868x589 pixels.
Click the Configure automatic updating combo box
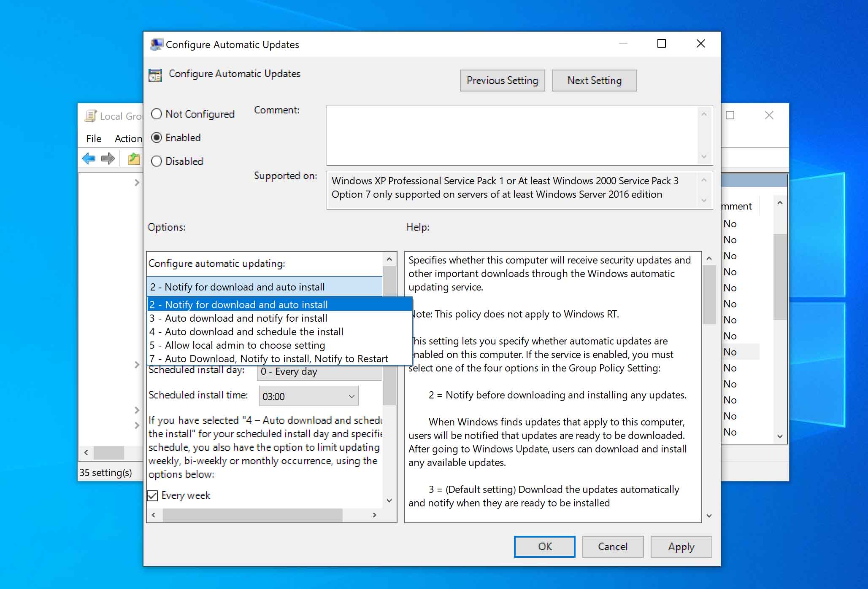pyautogui.click(x=265, y=287)
